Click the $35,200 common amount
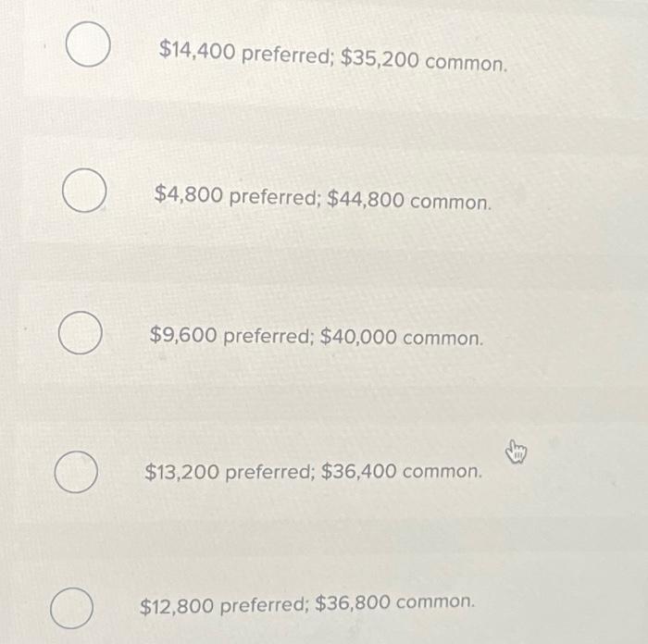This screenshot has height=644, width=648. pos(424,61)
